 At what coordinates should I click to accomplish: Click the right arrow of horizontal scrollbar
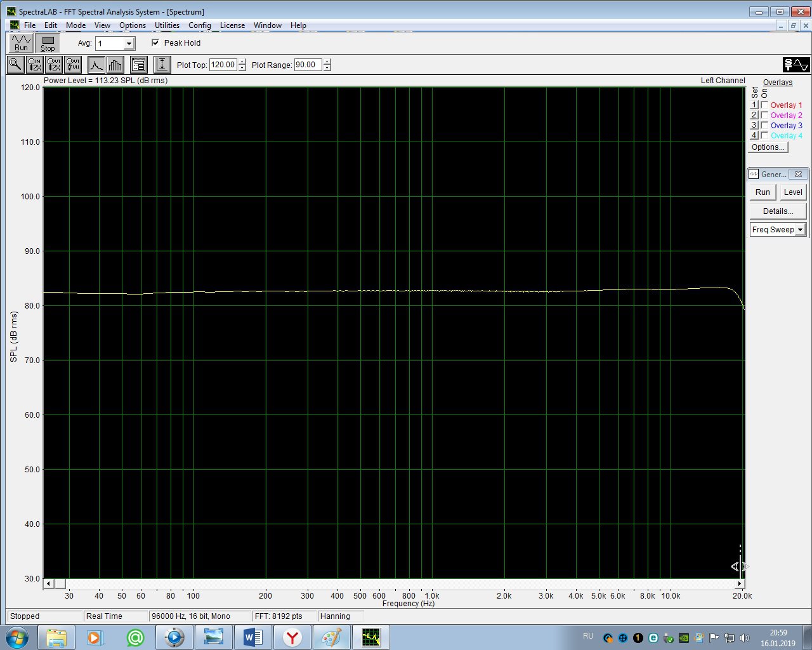coord(740,583)
